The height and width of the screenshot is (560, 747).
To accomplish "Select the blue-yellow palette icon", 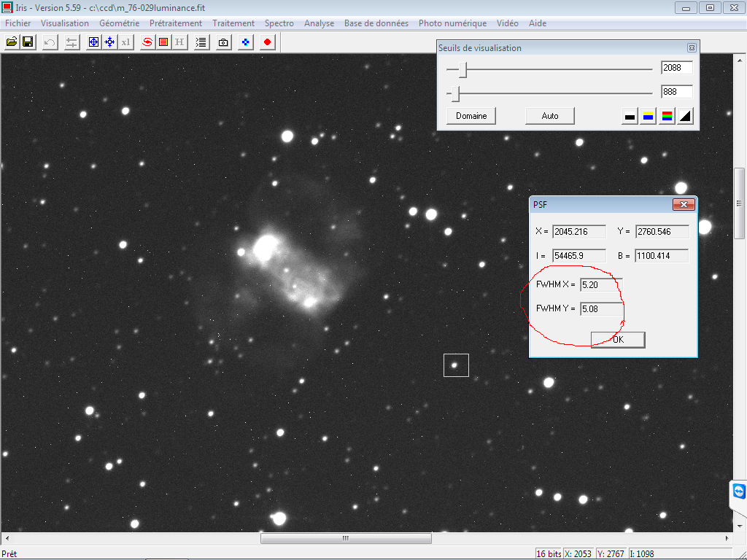I will (x=648, y=116).
